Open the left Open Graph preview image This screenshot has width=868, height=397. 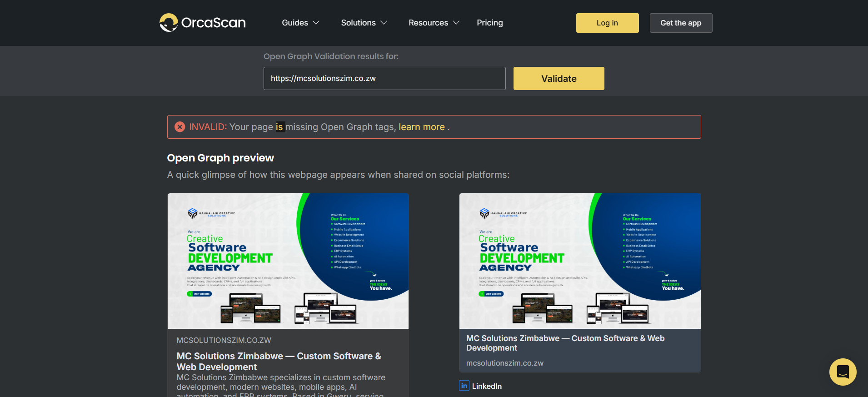tap(288, 261)
